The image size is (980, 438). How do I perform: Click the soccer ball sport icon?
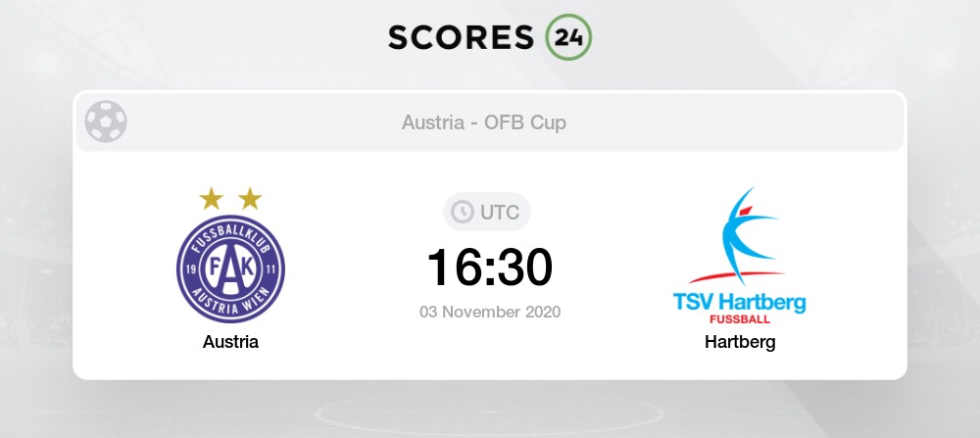pyautogui.click(x=106, y=122)
